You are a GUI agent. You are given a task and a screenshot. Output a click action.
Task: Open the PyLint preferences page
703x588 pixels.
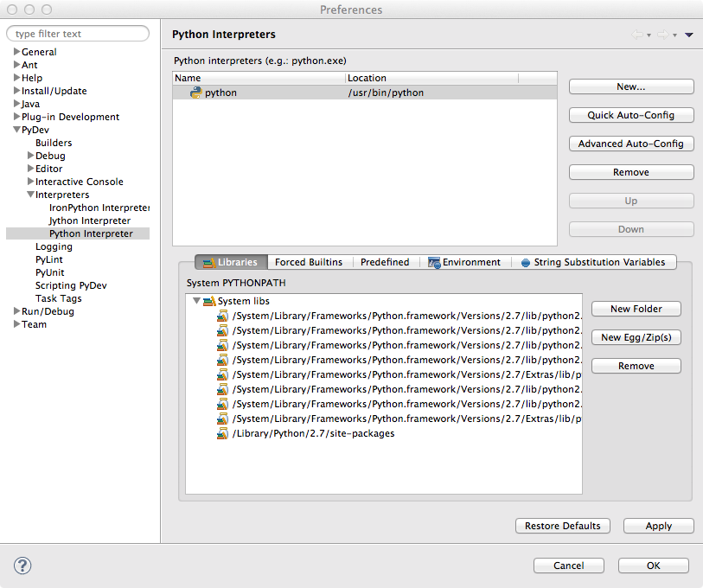[x=49, y=259]
